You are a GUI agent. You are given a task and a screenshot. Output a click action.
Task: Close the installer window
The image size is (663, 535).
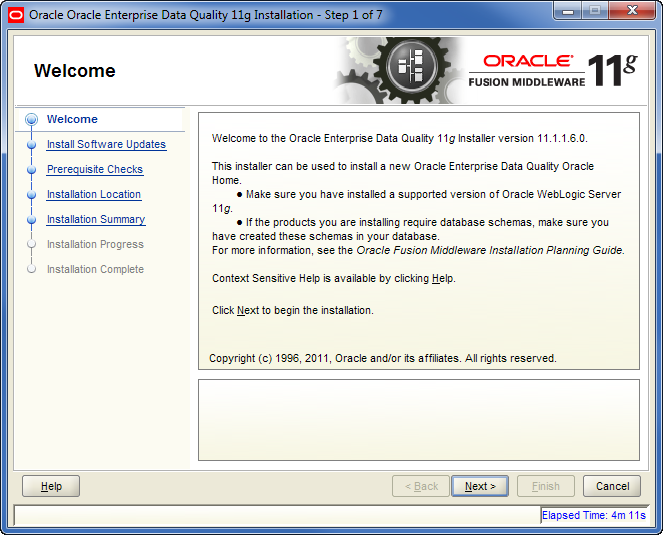point(634,14)
